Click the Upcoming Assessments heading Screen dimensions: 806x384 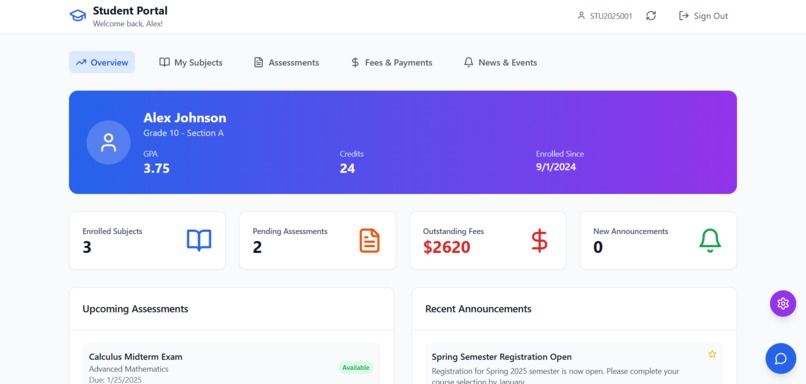(135, 309)
